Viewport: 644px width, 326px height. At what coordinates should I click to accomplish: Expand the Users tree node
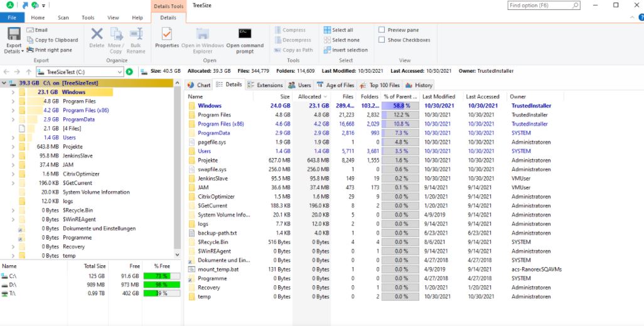coord(13,137)
